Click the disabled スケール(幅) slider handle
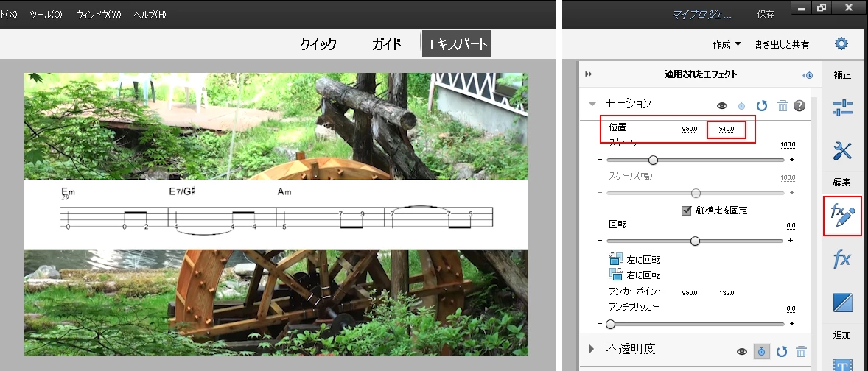The image size is (868, 371). [696, 193]
